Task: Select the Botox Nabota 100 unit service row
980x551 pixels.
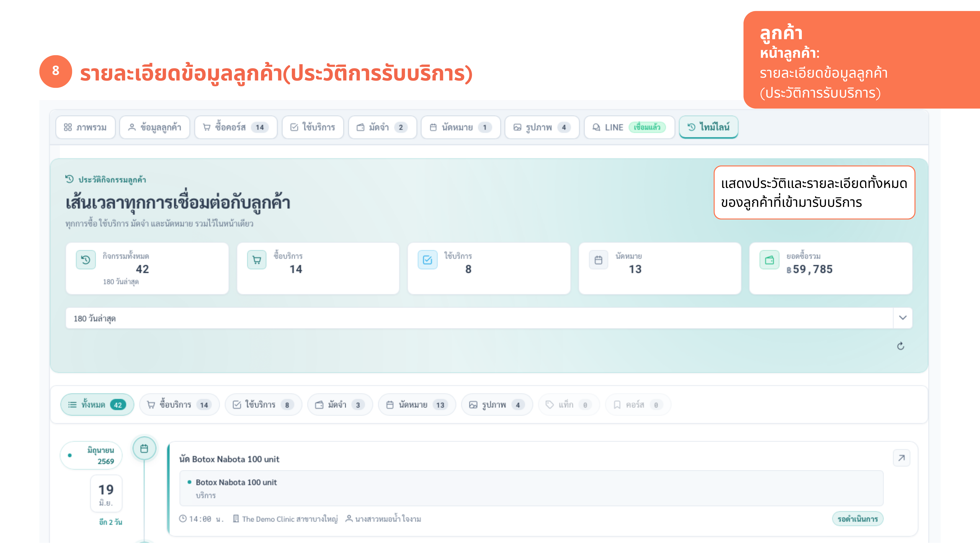Action: [x=531, y=488]
